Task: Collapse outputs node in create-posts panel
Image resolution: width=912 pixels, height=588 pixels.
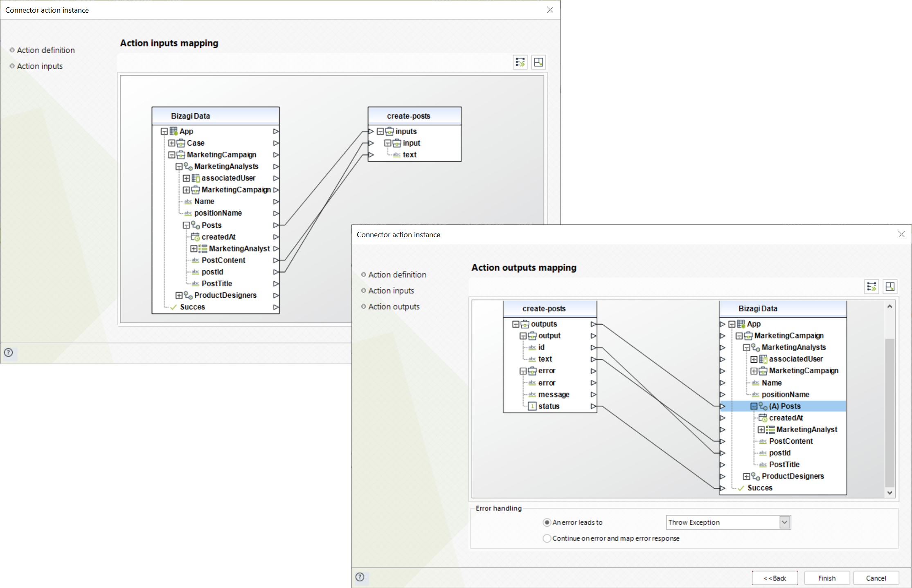Action: 516,324
